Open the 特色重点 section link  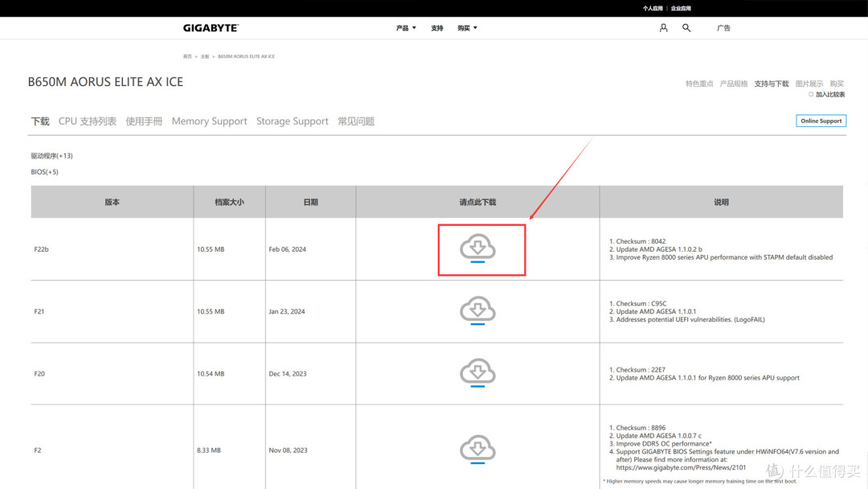(699, 84)
